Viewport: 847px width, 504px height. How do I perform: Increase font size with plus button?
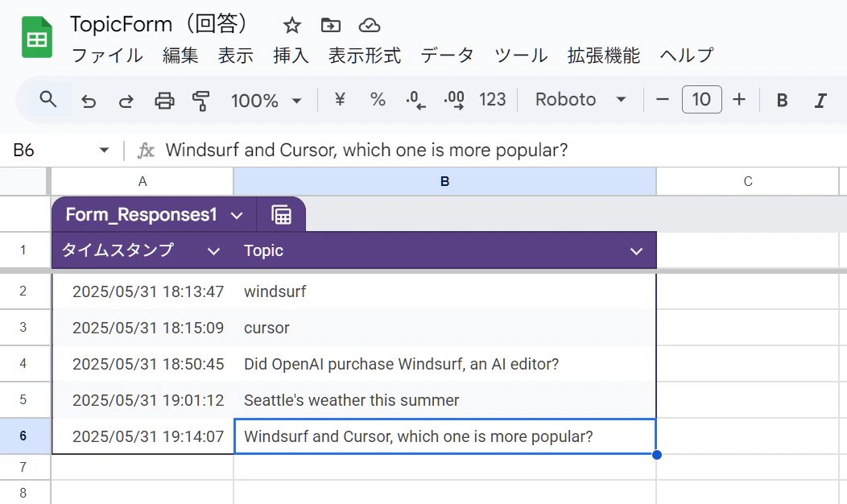739,99
